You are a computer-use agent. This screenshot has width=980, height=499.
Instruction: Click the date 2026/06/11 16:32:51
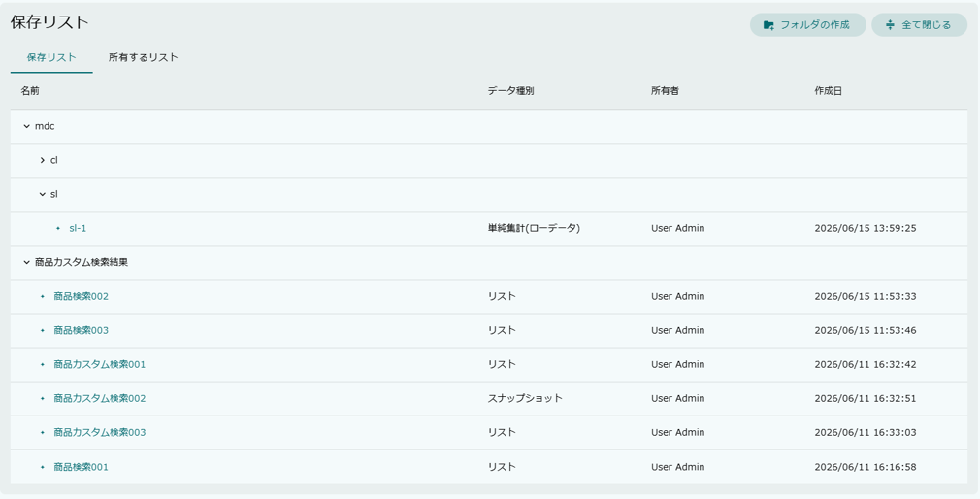tap(865, 398)
